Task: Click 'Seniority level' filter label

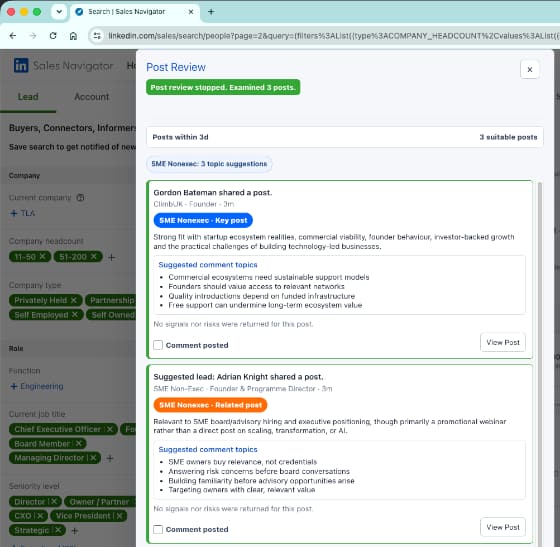Action: click(x=34, y=486)
